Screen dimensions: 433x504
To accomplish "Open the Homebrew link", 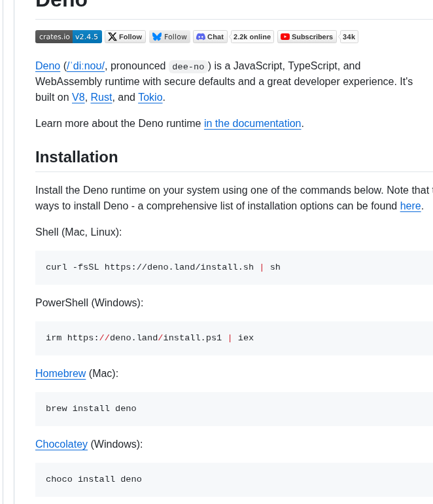I will coord(61,374).
